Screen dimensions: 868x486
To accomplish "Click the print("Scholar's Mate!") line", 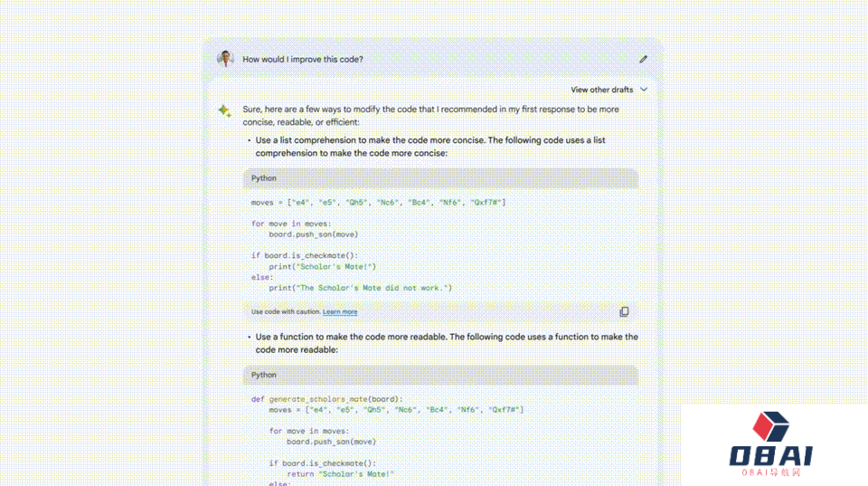I will [322, 267].
